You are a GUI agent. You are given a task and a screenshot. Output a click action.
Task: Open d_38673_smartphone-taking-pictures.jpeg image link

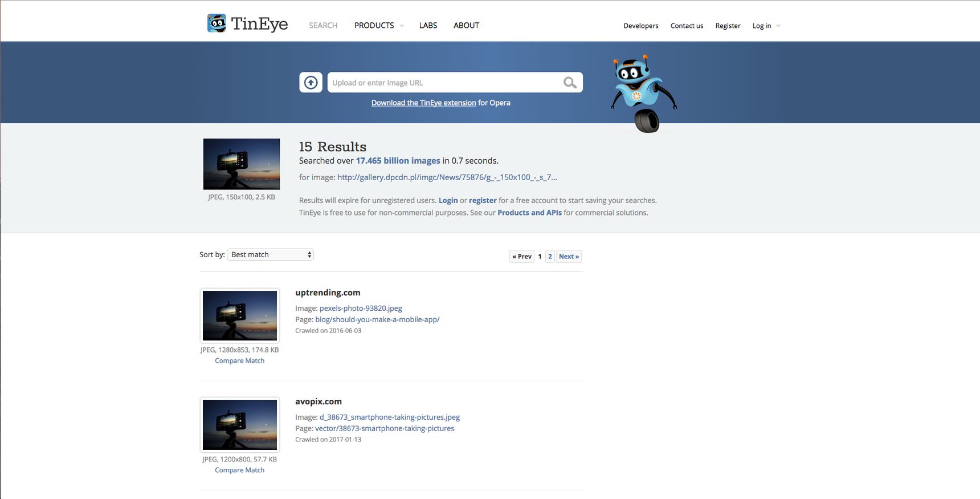point(390,417)
